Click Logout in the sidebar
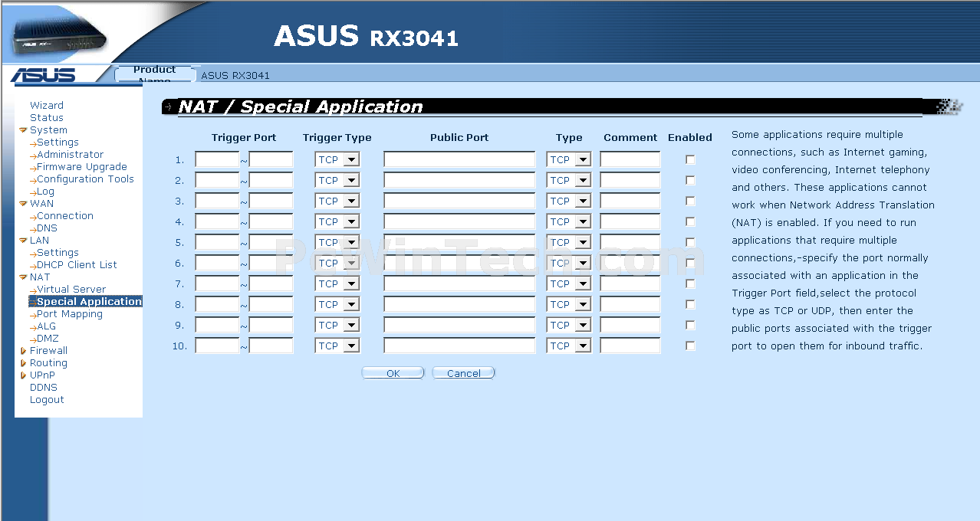 tap(47, 400)
